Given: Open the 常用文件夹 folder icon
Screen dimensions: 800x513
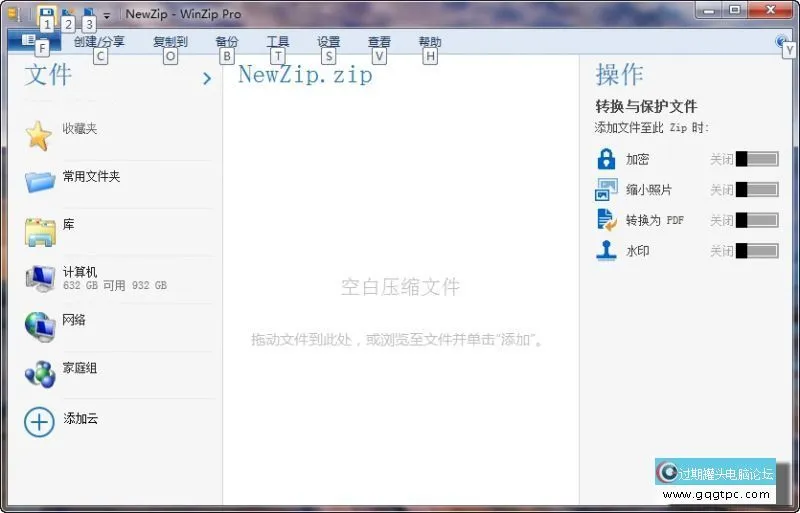Looking at the screenshot, I should coord(40,181).
